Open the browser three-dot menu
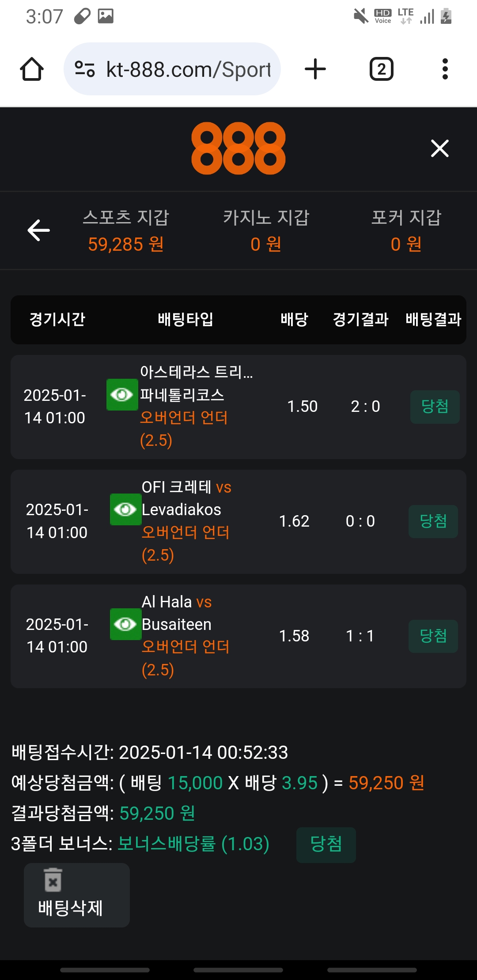This screenshot has width=477, height=980. tap(445, 69)
